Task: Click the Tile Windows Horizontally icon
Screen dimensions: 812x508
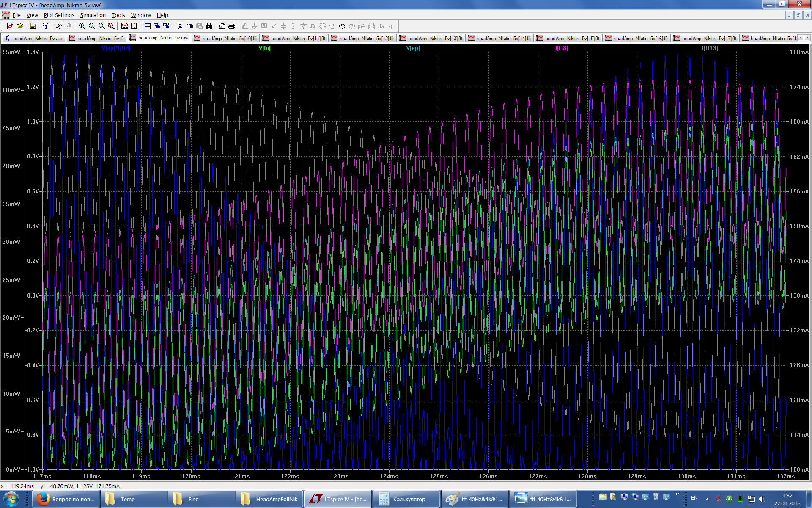Action: tap(147, 26)
